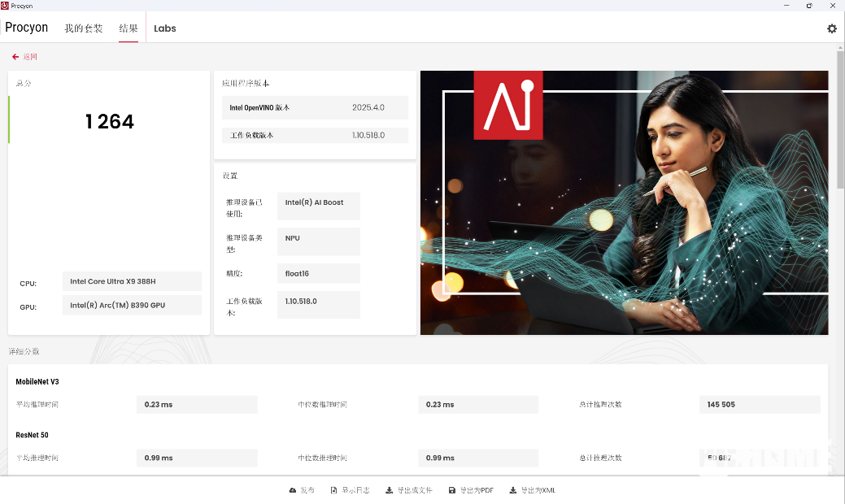Image resolution: width=845 pixels, height=504 pixels.
Task: Export the result via 导出为PDF
Action: point(471,490)
